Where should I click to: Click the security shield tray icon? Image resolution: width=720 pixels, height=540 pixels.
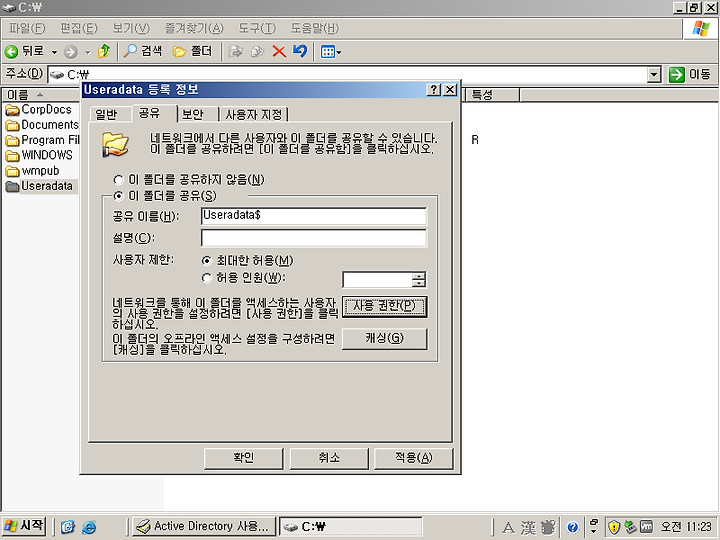pyautogui.click(x=614, y=527)
